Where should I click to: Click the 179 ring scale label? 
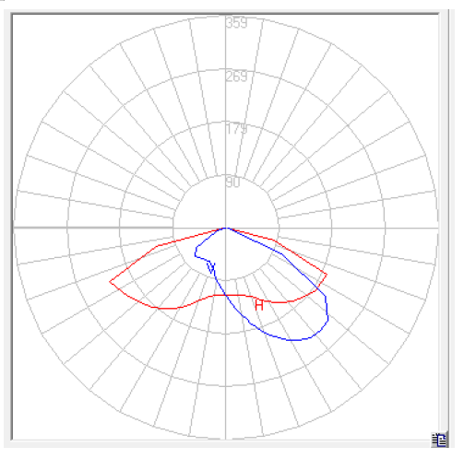(x=236, y=129)
